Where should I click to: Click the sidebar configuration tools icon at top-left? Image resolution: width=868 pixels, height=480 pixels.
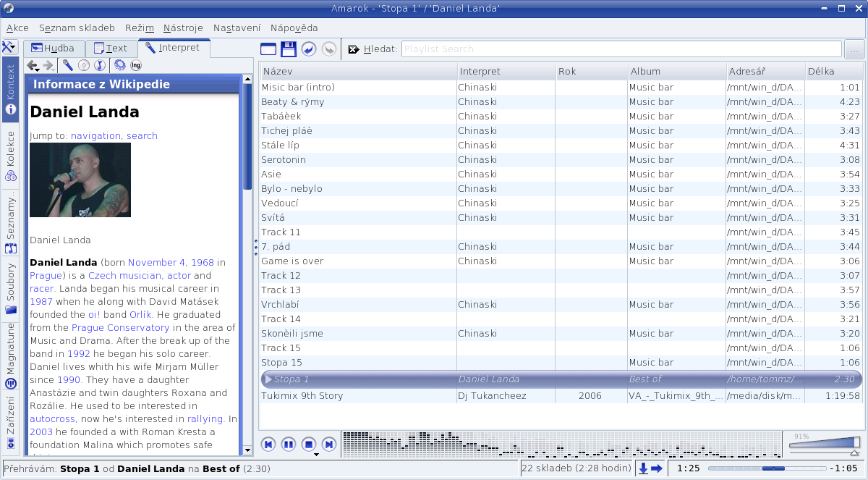(x=9, y=48)
